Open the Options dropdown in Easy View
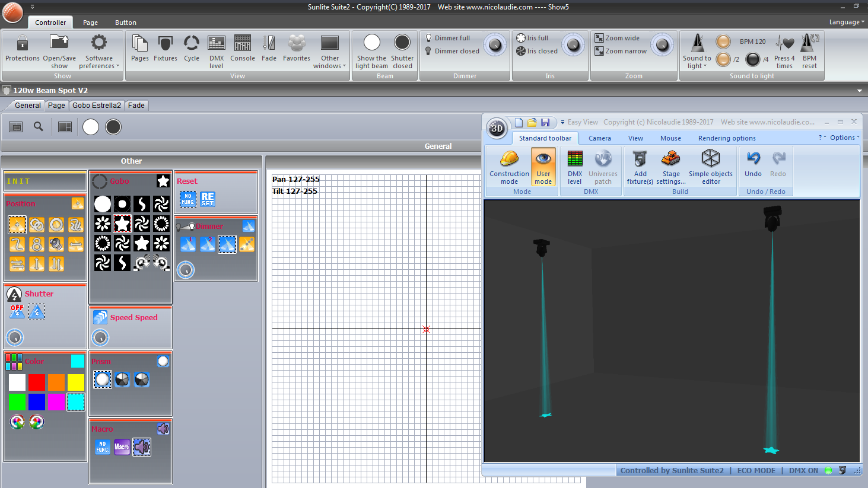This screenshot has width=868, height=488. (x=844, y=138)
